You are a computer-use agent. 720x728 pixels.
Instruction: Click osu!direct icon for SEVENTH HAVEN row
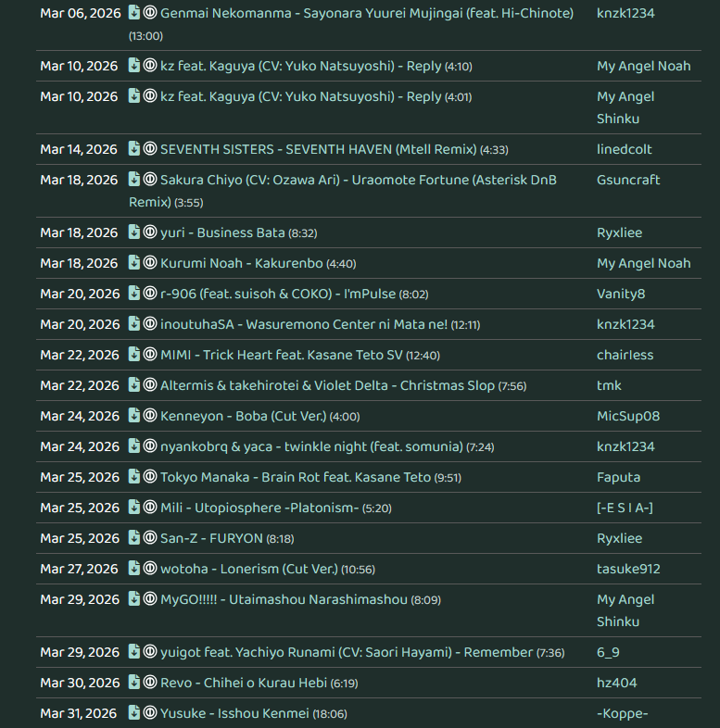point(149,149)
